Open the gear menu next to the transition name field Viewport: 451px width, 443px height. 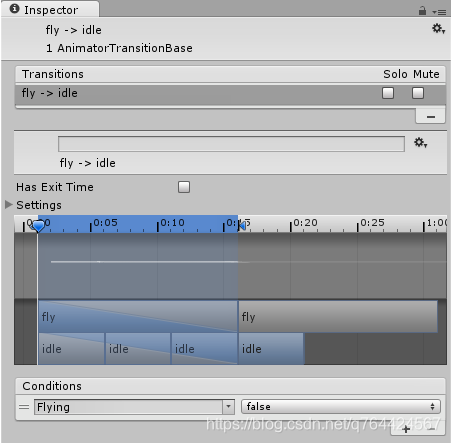pos(421,143)
